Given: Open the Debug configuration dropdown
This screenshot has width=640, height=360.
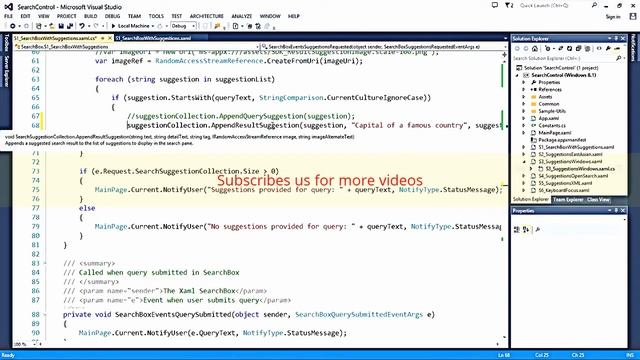Looking at the screenshot, I should [x=183, y=26].
